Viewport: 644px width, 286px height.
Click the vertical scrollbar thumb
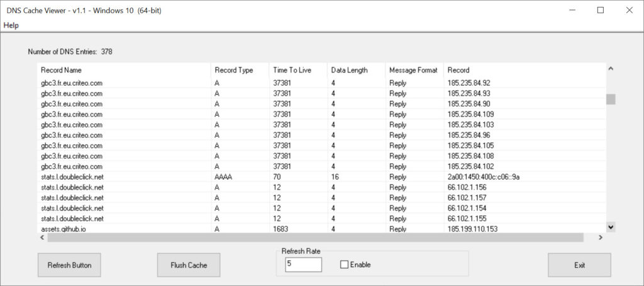pyautogui.click(x=611, y=99)
